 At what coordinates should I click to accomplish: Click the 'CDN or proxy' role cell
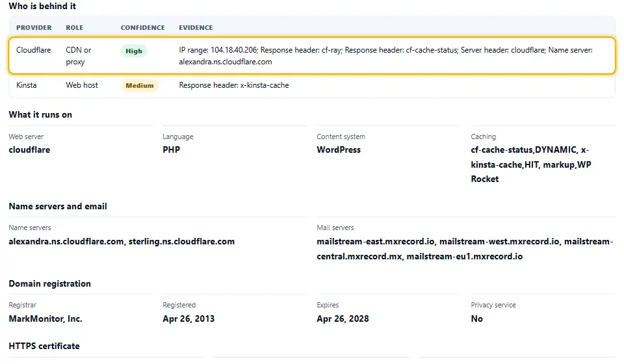coord(79,56)
